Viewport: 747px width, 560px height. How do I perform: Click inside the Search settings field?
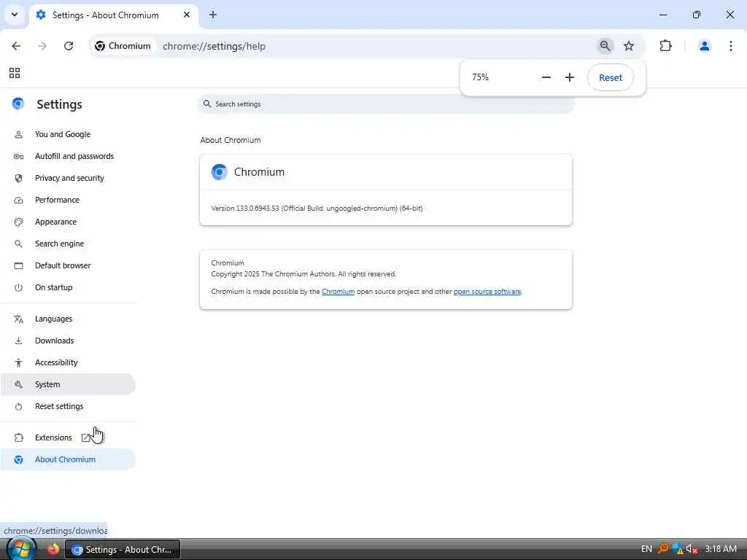[386, 104]
